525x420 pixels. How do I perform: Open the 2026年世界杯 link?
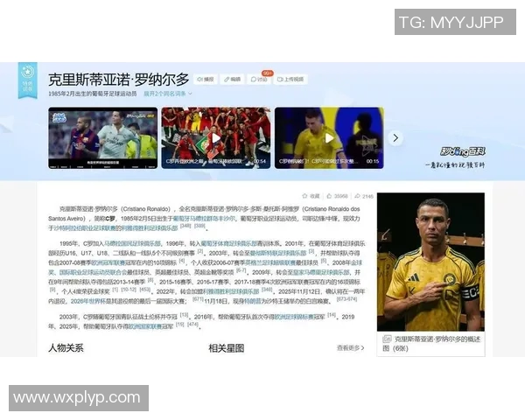(x=87, y=301)
